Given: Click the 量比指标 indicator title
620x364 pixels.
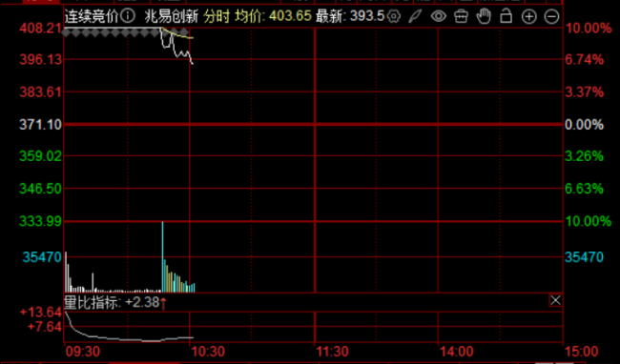Looking at the screenshot, I should coord(91,303).
